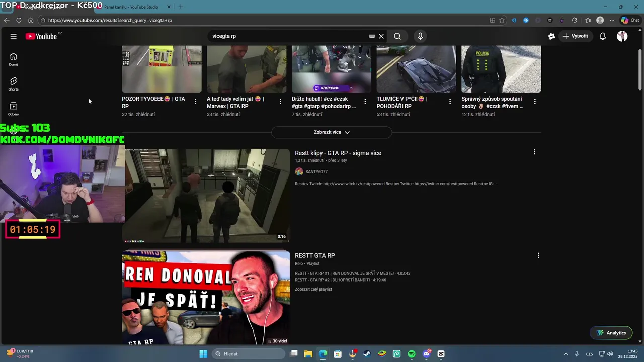This screenshot has width=644, height=362.
Task: Open Discord from taskbar
Action: pyautogui.click(x=427, y=354)
